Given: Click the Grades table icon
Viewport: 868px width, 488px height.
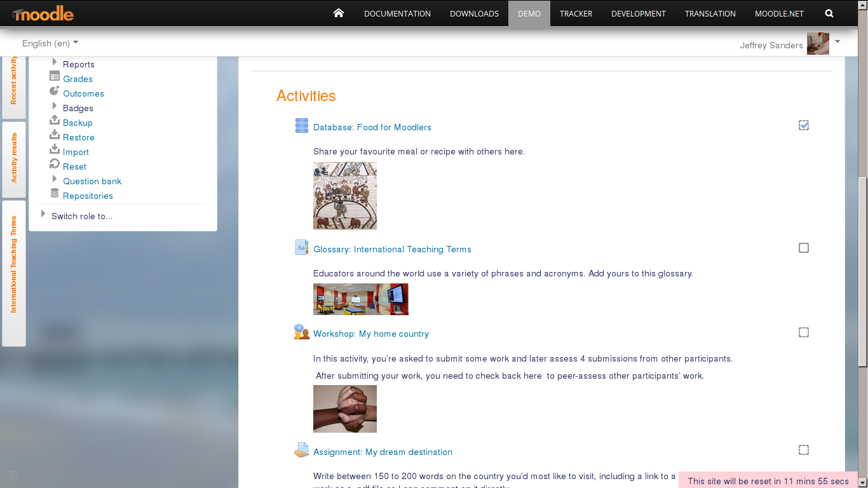Looking at the screenshot, I should click(x=55, y=76).
